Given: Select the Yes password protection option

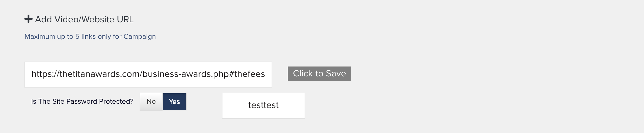Looking at the screenshot, I should tap(174, 102).
